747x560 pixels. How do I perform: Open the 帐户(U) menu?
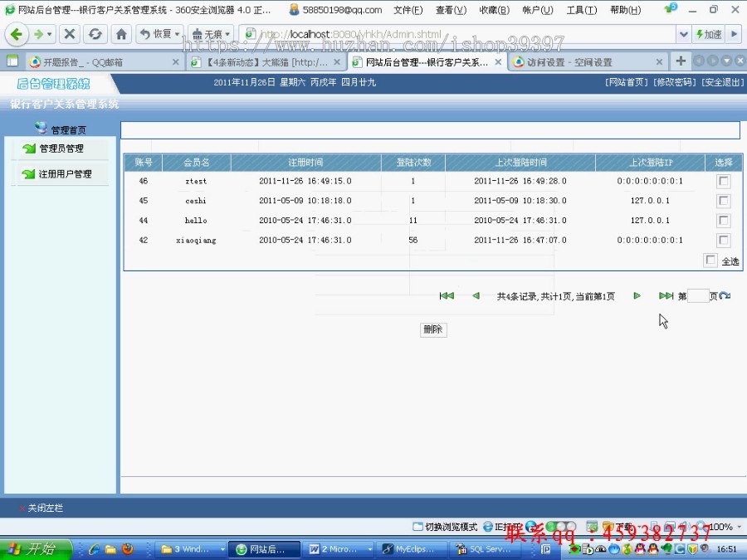coord(537,10)
